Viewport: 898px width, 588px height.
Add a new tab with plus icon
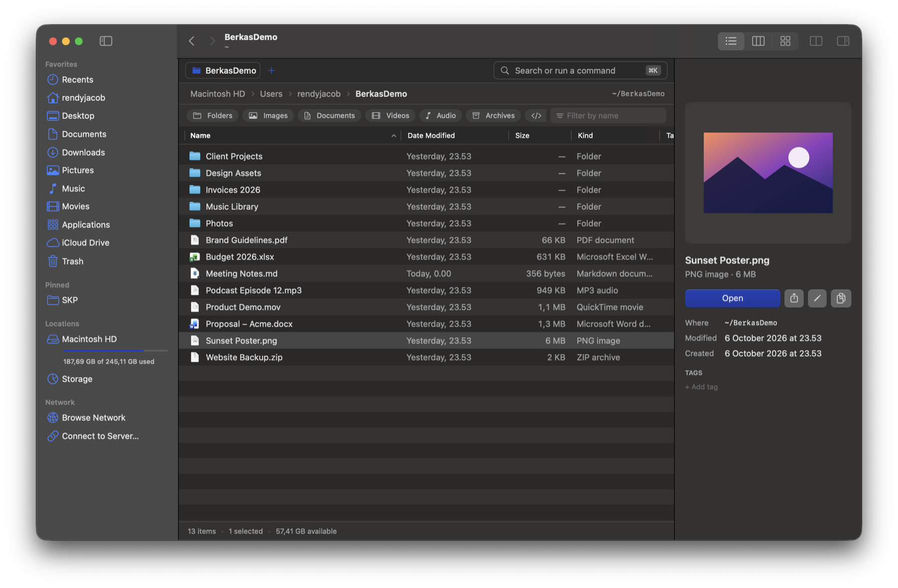271,70
